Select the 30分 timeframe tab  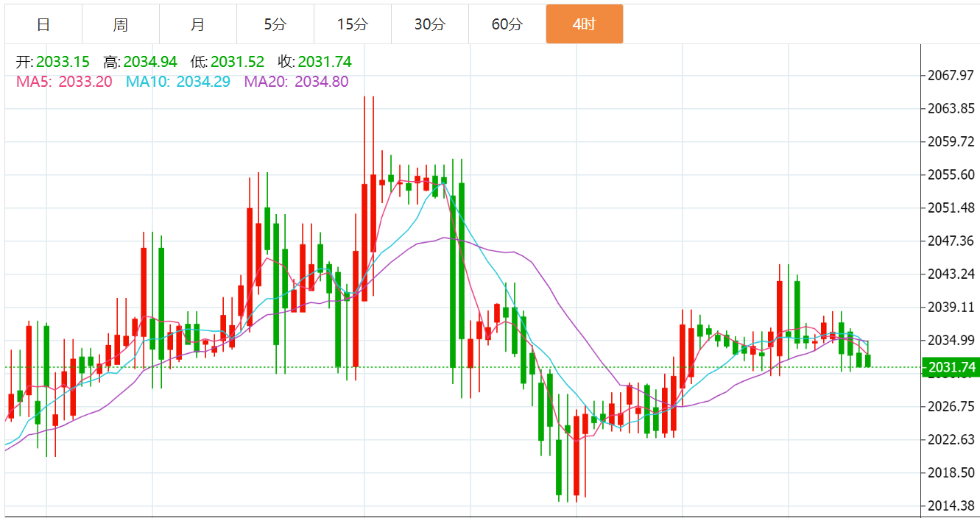[x=430, y=24]
